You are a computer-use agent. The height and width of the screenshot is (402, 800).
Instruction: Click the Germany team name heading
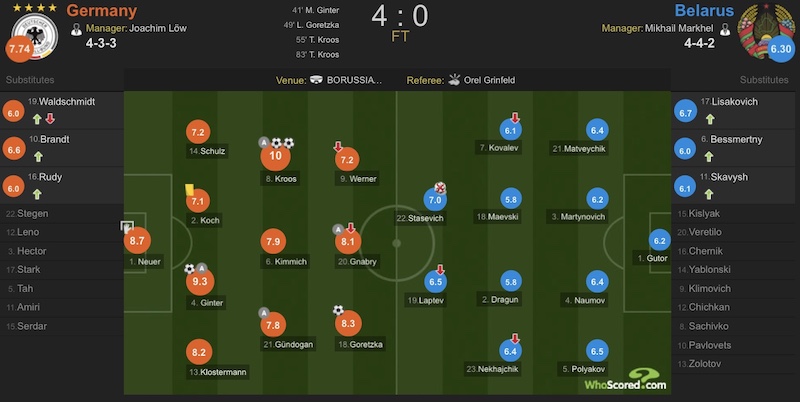[x=102, y=11]
